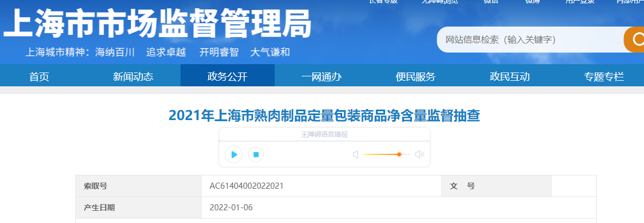
Task: Click the orange search magnifier button
Action: [636, 39]
